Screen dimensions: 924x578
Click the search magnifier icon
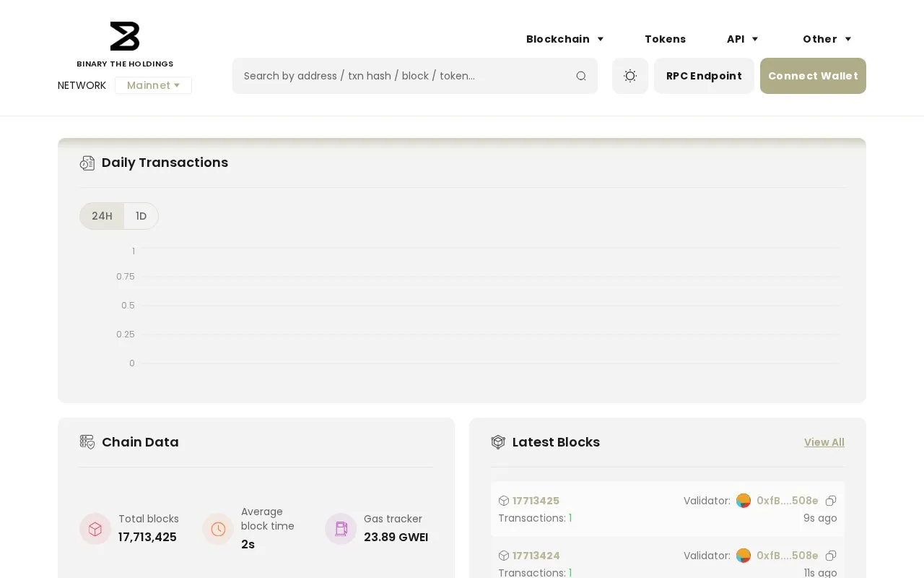click(581, 76)
